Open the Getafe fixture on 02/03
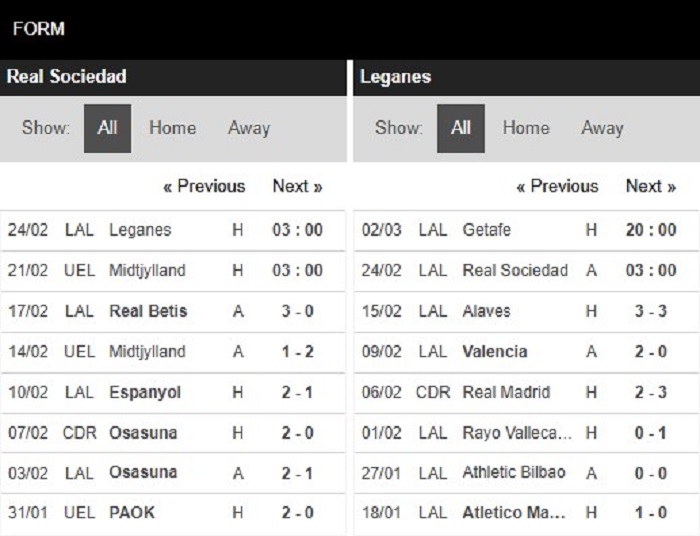Image resolution: width=700 pixels, height=536 pixels. pos(526,230)
